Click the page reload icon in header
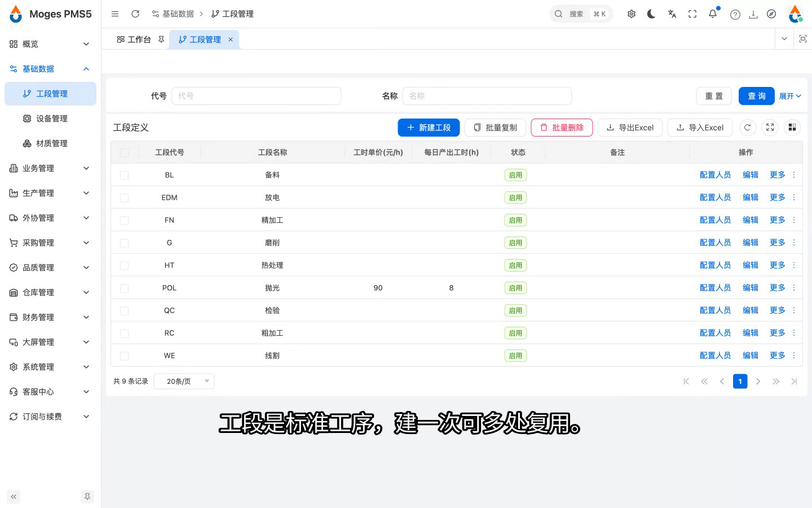The height and width of the screenshot is (508, 812). (135, 14)
